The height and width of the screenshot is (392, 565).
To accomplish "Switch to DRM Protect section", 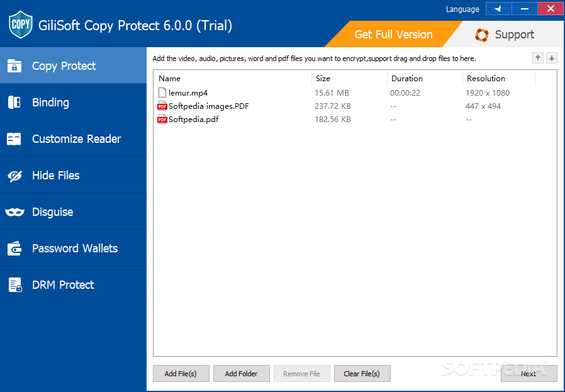I will [x=73, y=284].
